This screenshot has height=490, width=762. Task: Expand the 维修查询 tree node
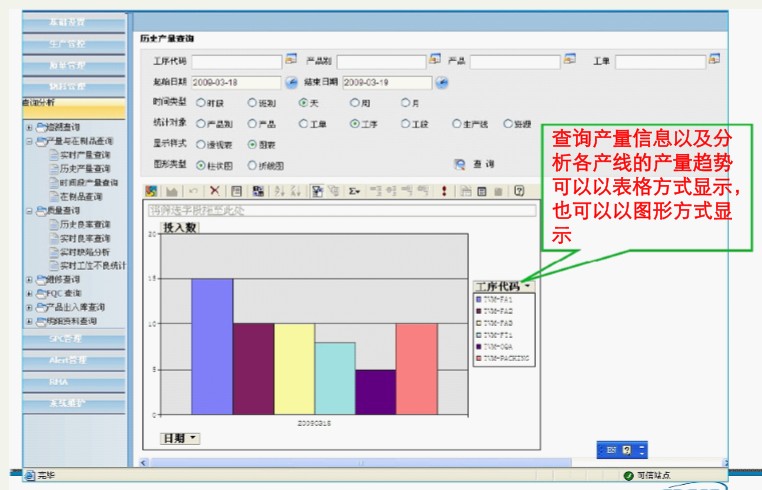(29, 280)
